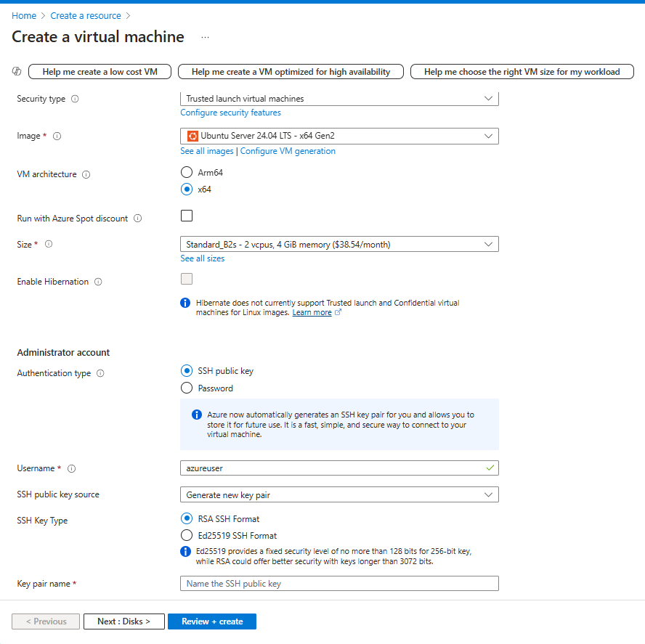Focus the Username input field
Screen dimensions: 645x644
pyautogui.click(x=339, y=468)
